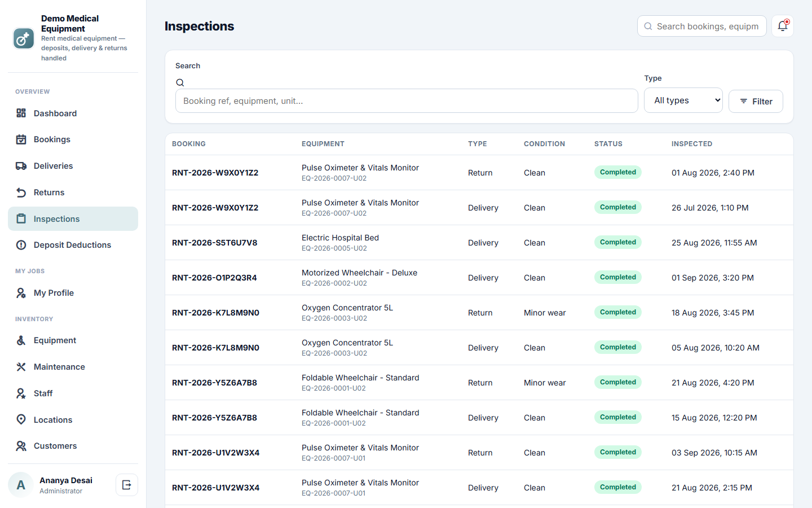Select booking RNT-2026-O1P2Q3R4
Screen dimensions: 812x508
click(214, 278)
